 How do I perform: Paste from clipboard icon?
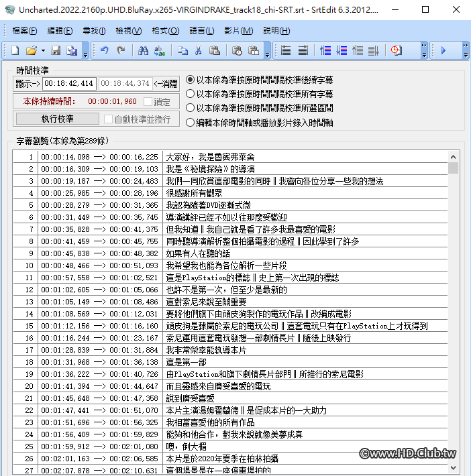pos(215,50)
